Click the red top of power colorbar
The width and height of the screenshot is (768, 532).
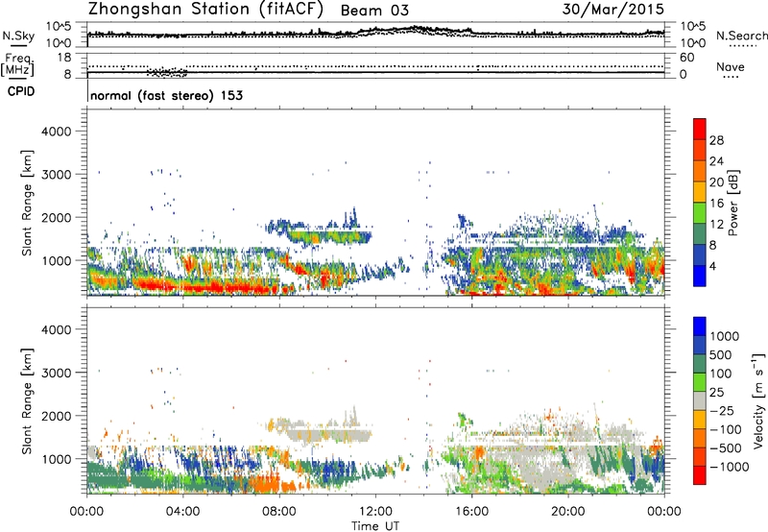(700, 128)
